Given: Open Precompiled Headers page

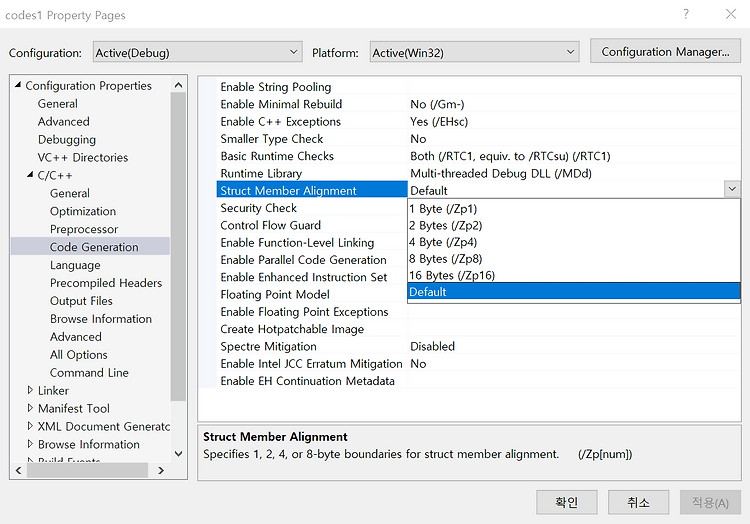Looking at the screenshot, I should tap(106, 283).
